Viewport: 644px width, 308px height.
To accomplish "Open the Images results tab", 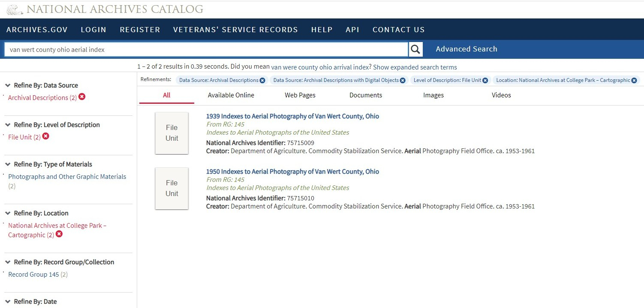I will (x=433, y=95).
